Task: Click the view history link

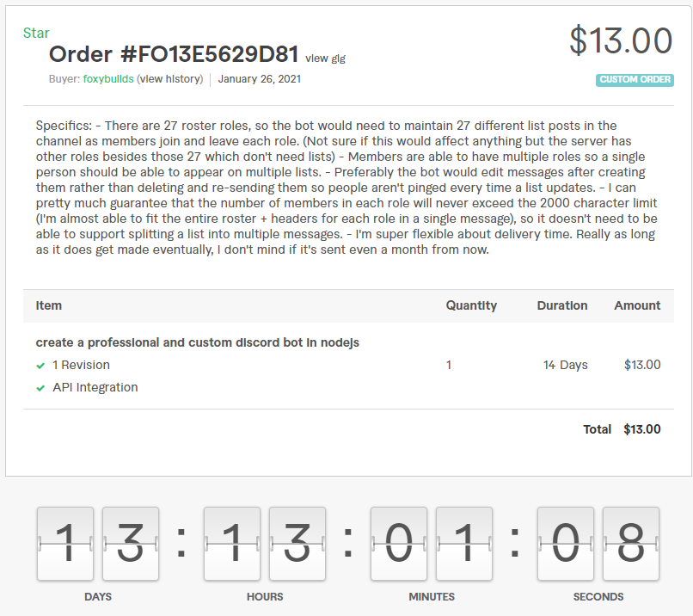Action: click(169, 79)
